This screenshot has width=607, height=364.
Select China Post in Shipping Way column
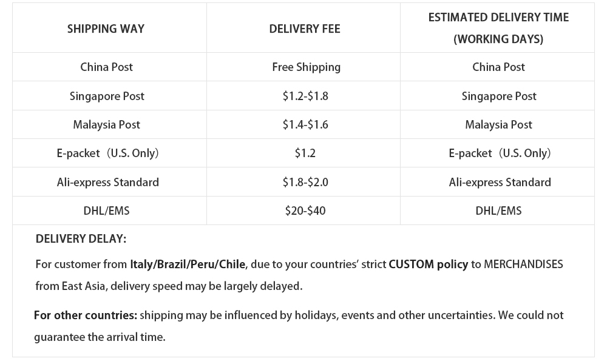click(x=106, y=67)
